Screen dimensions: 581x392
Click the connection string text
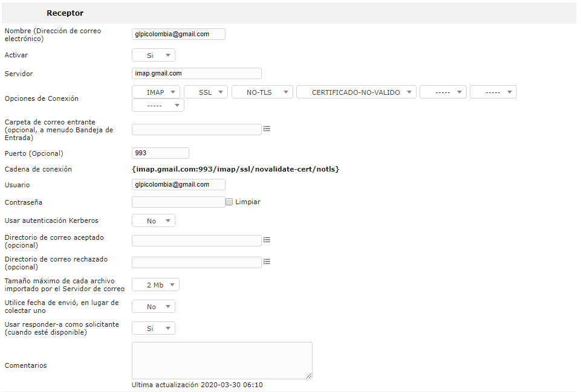pos(235,169)
